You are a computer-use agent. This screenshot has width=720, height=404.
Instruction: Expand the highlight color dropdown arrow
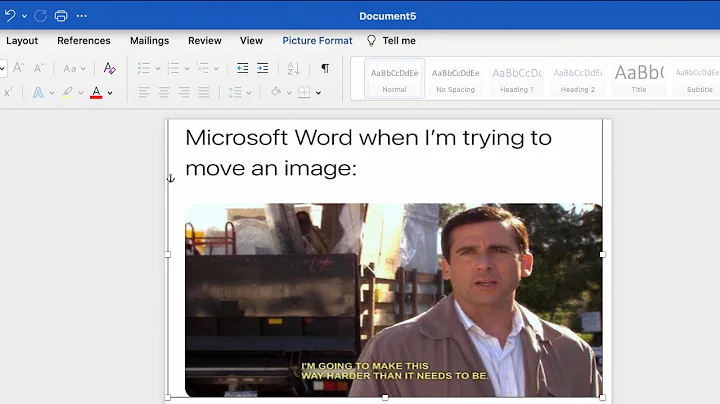pos(81,93)
